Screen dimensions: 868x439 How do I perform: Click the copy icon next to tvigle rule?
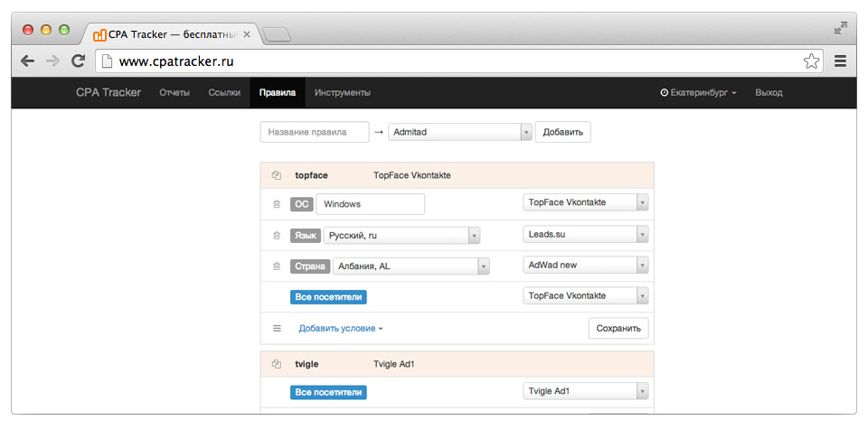[x=277, y=364]
